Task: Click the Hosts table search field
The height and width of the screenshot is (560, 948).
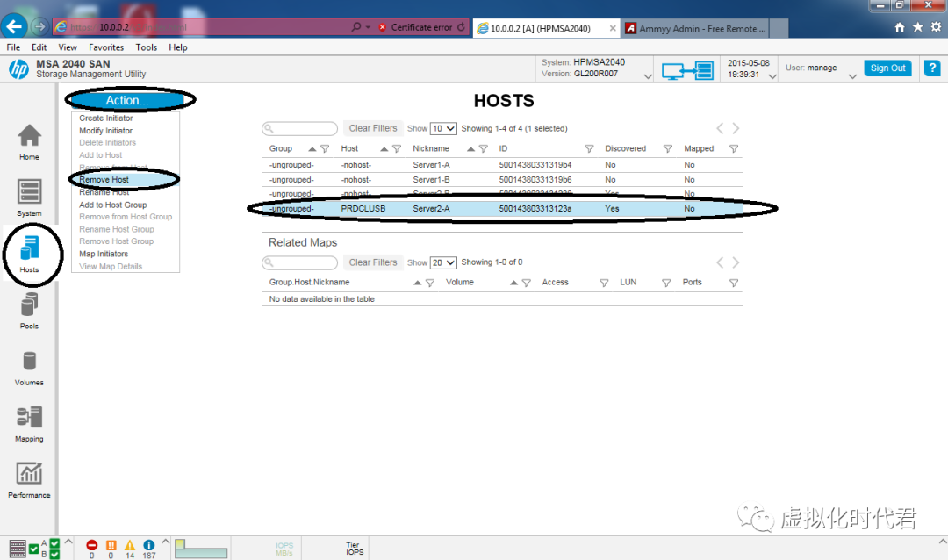Action: pos(300,129)
